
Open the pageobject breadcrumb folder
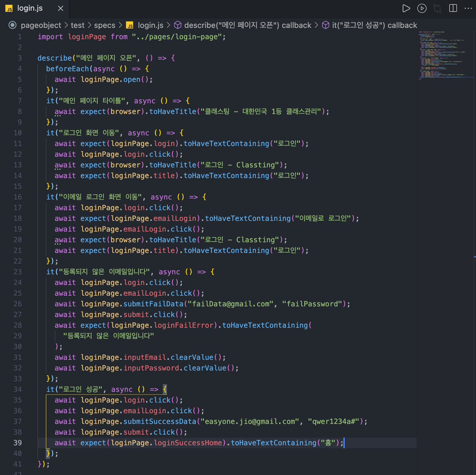point(41,25)
